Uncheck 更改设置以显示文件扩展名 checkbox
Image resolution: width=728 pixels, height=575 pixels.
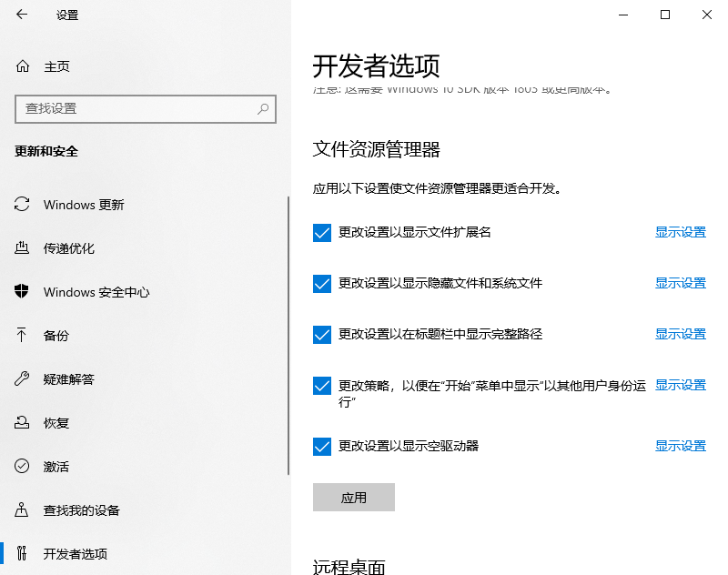322,233
